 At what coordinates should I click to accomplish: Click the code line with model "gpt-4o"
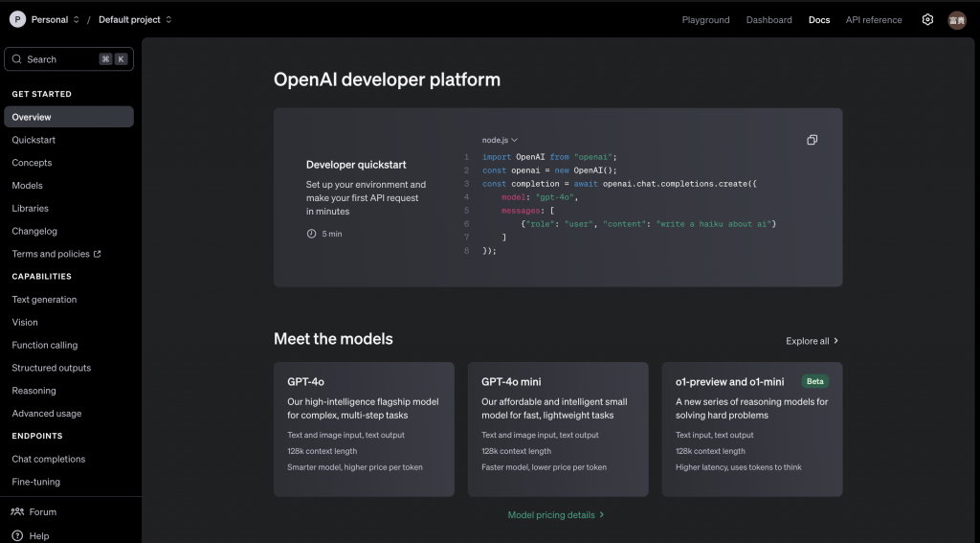click(x=540, y=197)
